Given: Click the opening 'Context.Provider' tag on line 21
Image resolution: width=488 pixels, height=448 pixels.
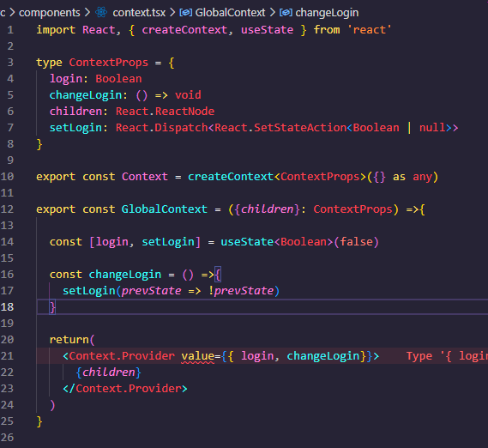Looking at the screenshot, I should (122, 356).
